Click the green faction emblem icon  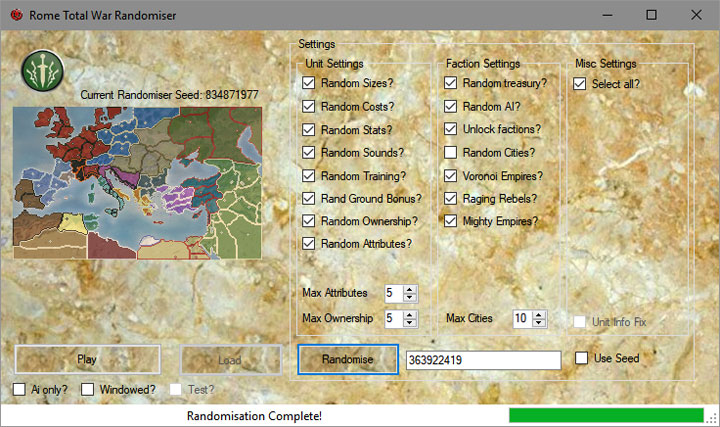click(x=42, y=71)
